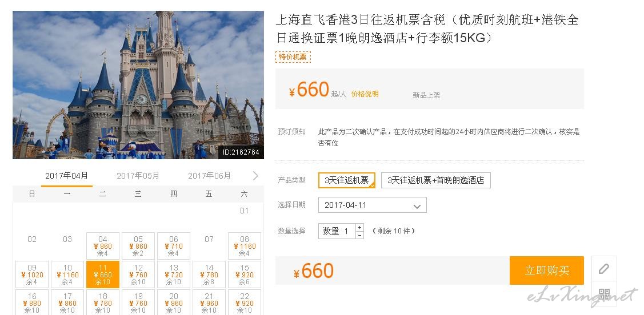Viewport: 644px width, 315px height.
Task: Go to next months with calendar arrow
Action: pyautogui.click(x=255, y=176)
